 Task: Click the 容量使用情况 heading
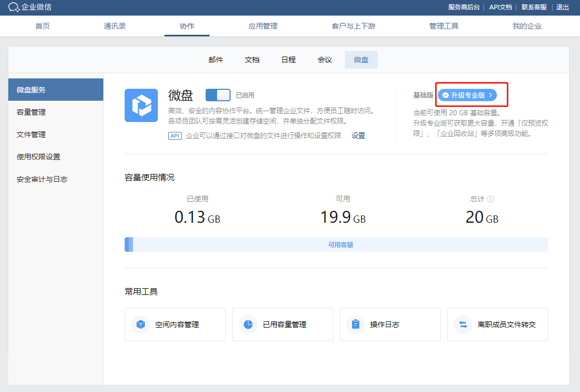coord(150,178)
